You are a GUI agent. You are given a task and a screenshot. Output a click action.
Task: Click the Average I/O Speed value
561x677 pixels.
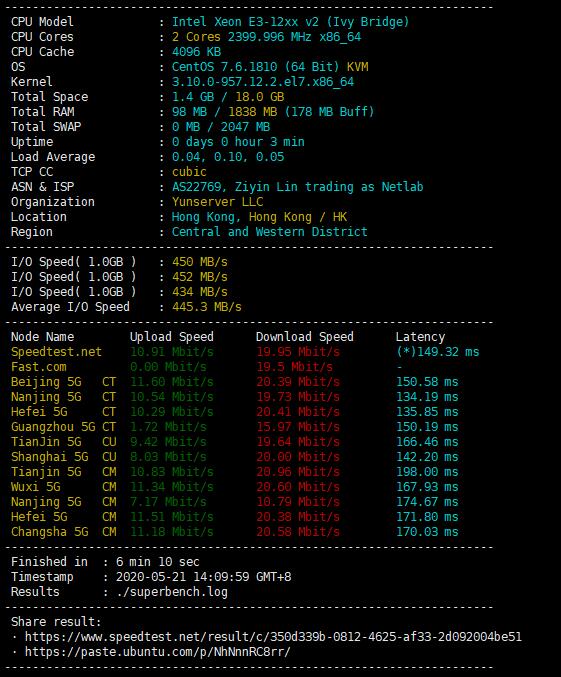206,307
